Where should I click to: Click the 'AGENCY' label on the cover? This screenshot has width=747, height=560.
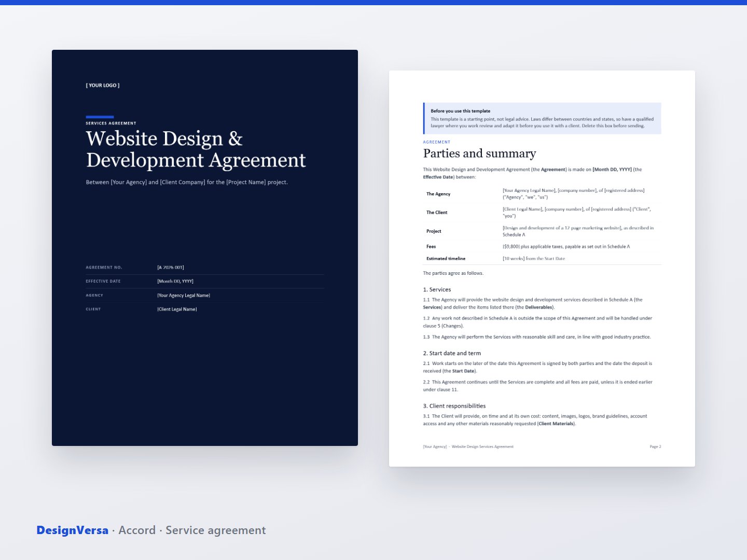pos(94,296)
